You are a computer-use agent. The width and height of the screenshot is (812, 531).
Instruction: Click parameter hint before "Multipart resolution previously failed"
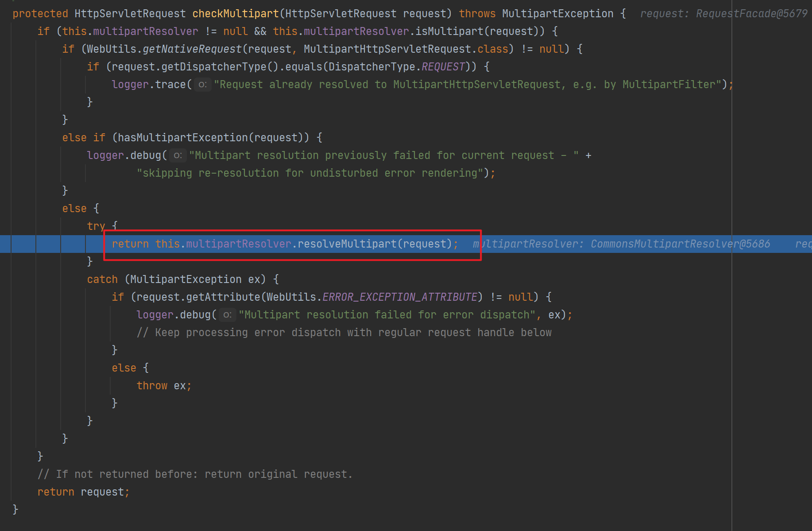pos(178,155)
